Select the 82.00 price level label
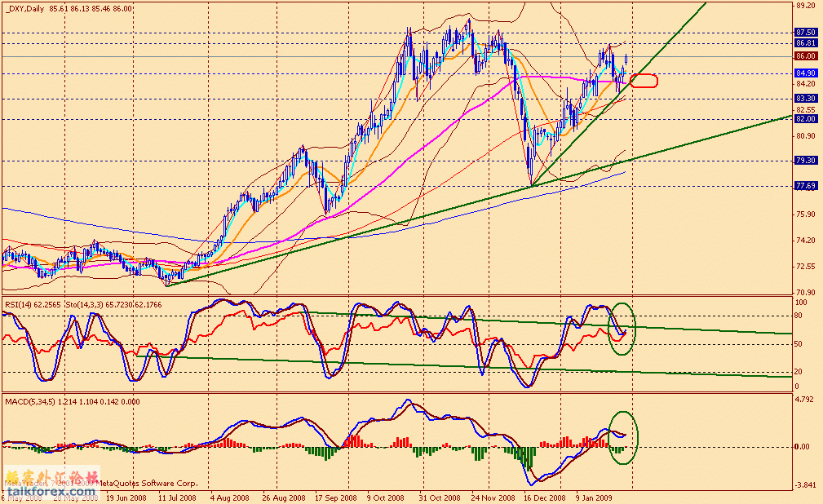Viewport: 823px width, 504px height. pos(806,119)
